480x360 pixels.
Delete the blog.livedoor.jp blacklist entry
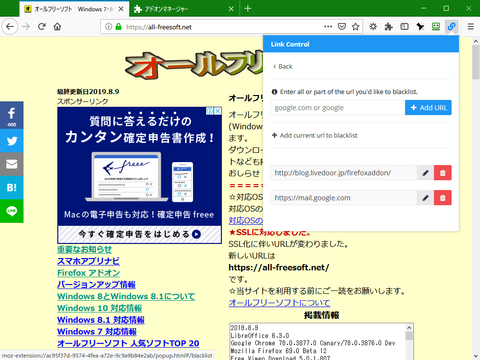pyautogui.click(x=443, y=173)
